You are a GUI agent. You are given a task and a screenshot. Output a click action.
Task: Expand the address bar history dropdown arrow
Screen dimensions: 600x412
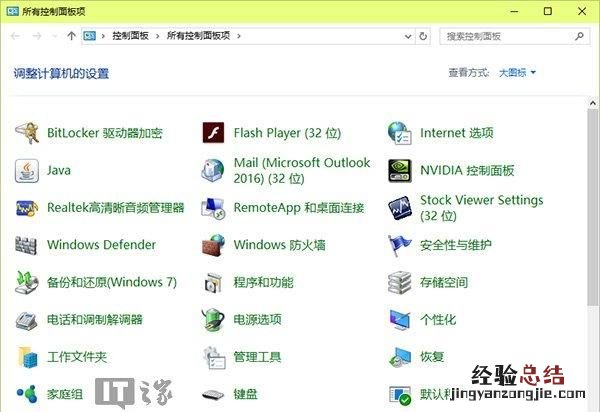408,36
